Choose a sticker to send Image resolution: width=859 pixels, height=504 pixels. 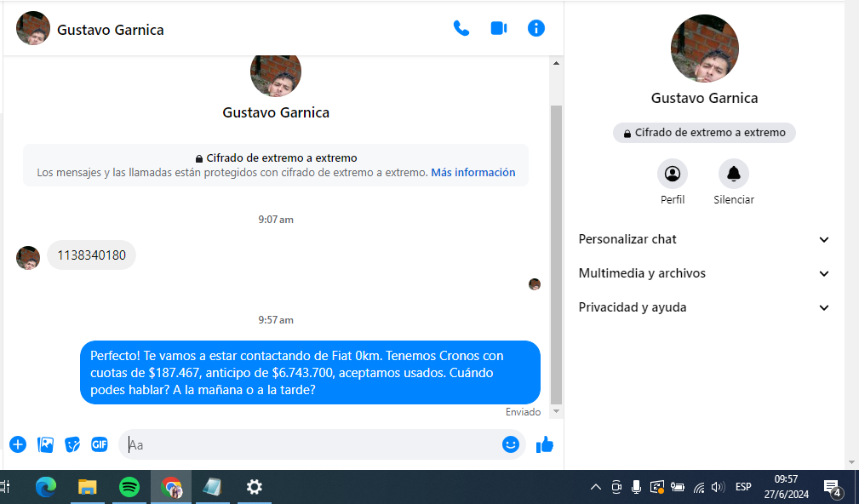click(x=72, y=444)
